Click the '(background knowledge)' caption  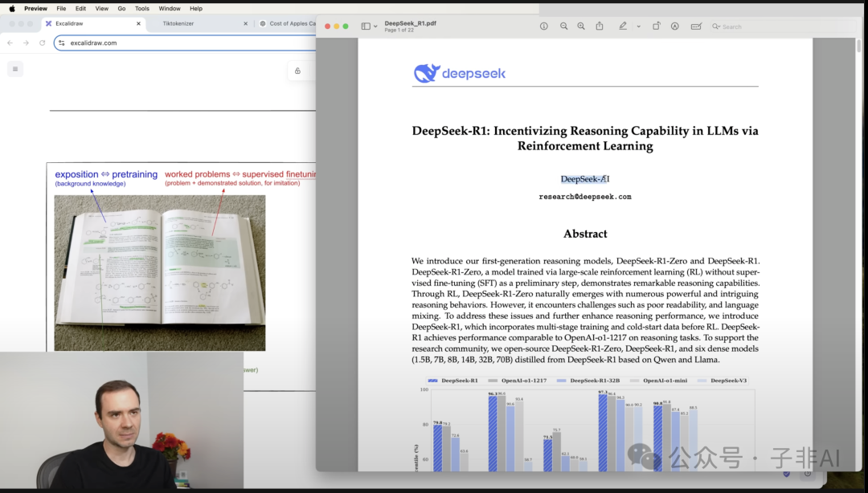tap(90, 184)
